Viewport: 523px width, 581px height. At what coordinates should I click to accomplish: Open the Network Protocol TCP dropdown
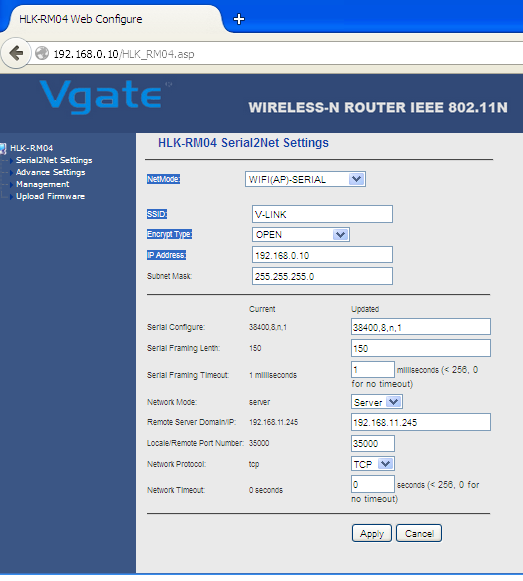point(373,464)
